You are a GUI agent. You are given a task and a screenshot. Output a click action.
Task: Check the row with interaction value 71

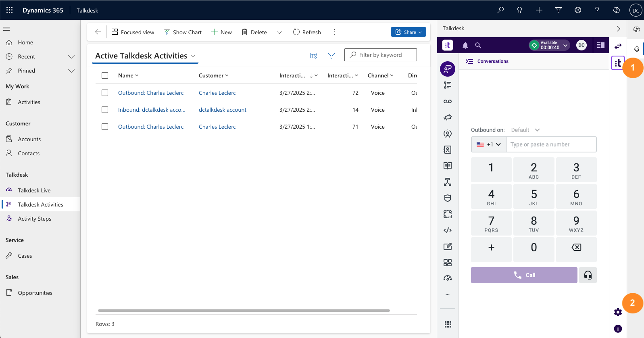pyautogui.click(x=105, y=127)
